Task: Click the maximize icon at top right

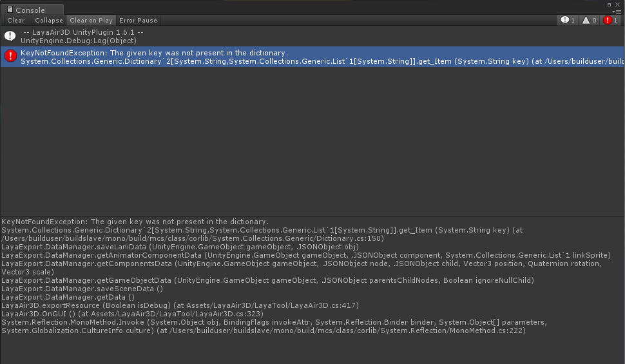Action: 610,5
